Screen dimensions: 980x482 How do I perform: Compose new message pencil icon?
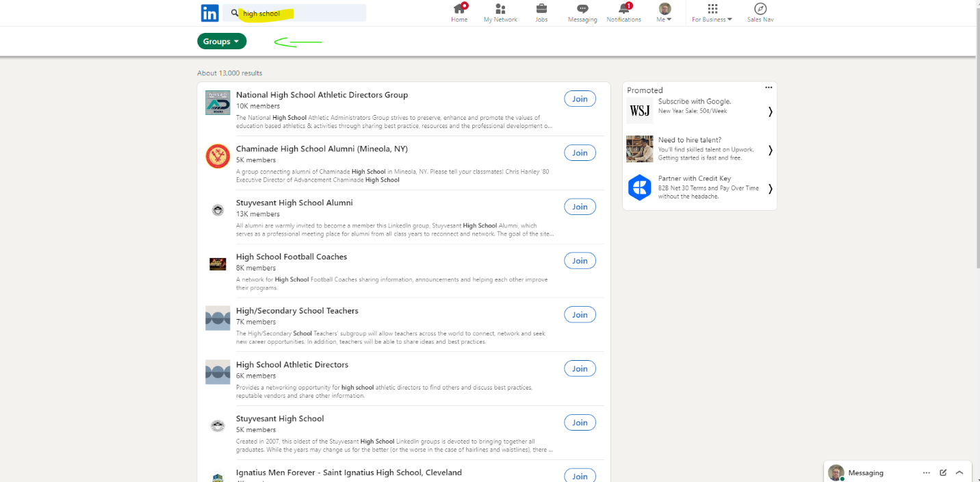coord(943,472)
